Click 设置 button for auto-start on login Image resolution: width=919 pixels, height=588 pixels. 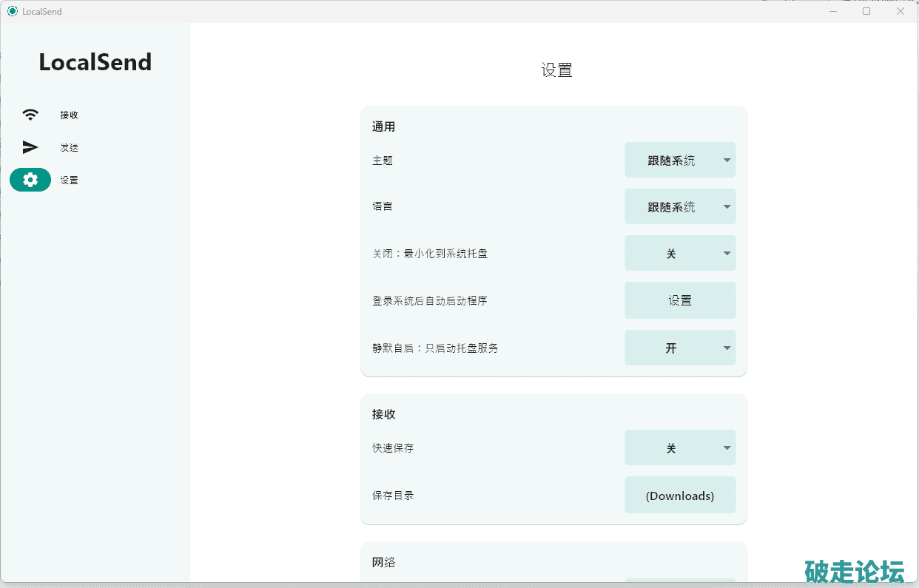click(x=679, y=300)
